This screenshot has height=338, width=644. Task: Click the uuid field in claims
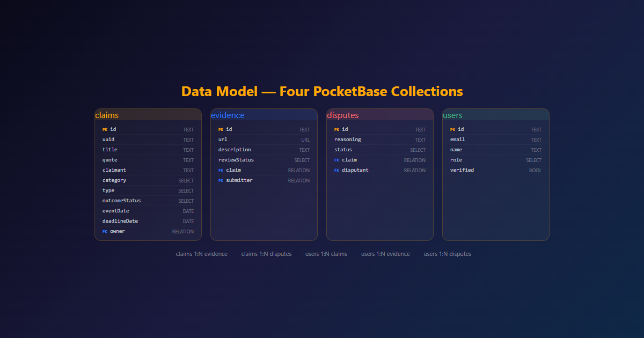point(148,139)
